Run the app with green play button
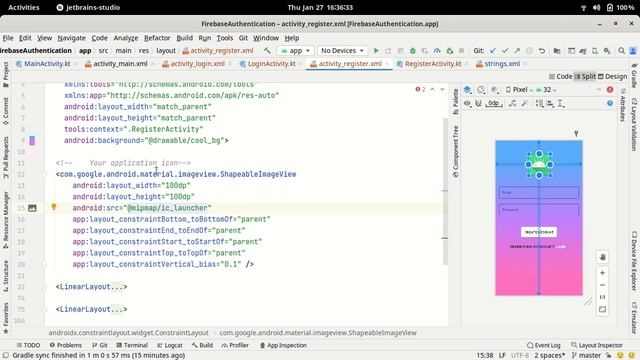Screen dimensions: 640x360 (x=376, y=51)
